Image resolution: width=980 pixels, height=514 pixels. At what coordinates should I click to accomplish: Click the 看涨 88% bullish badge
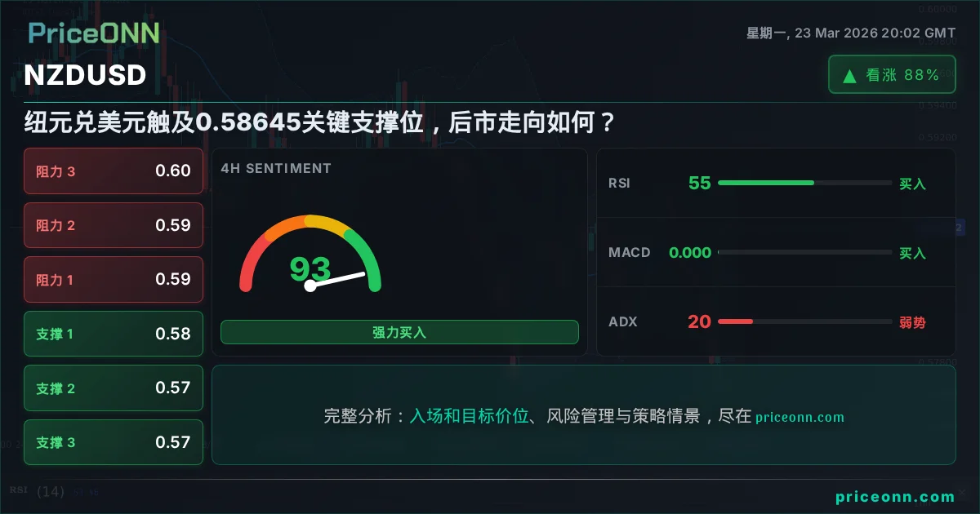point(892,75)
